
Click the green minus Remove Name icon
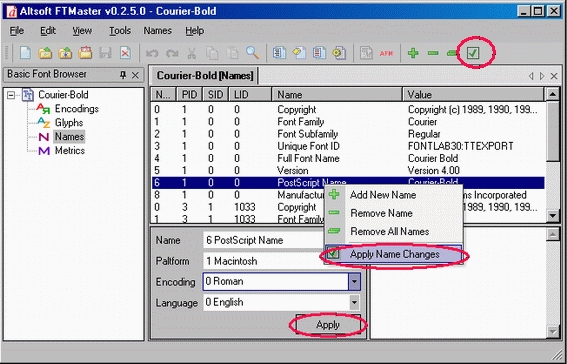tap(433, 53)
